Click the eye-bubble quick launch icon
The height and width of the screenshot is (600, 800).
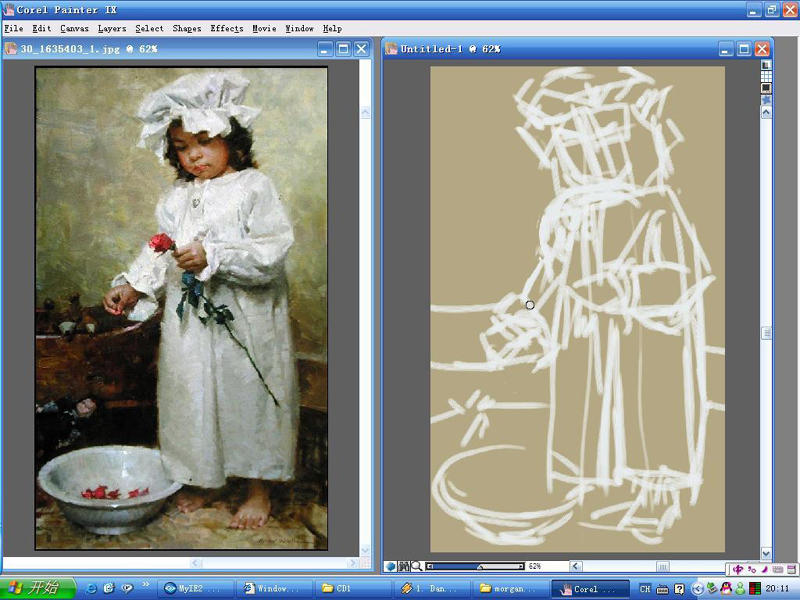click(x=127, y=589)
